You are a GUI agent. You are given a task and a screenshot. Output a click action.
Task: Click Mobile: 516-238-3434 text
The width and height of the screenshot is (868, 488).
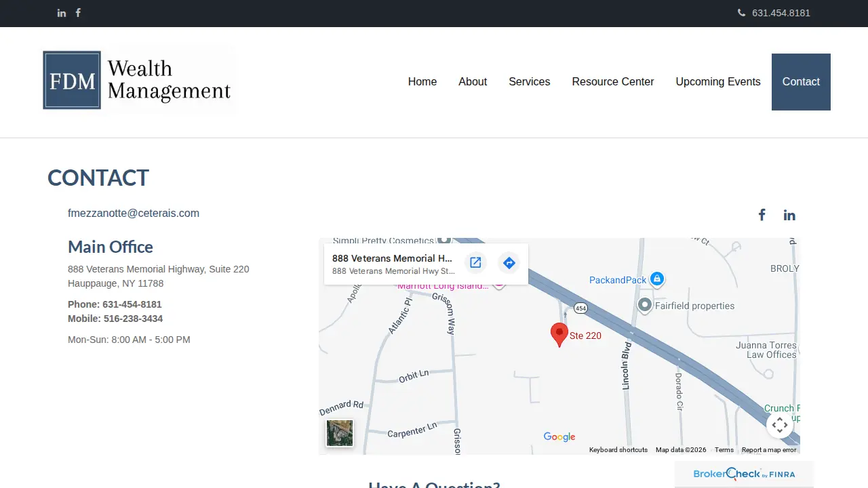pyautogui.click(x=115, y=319)
